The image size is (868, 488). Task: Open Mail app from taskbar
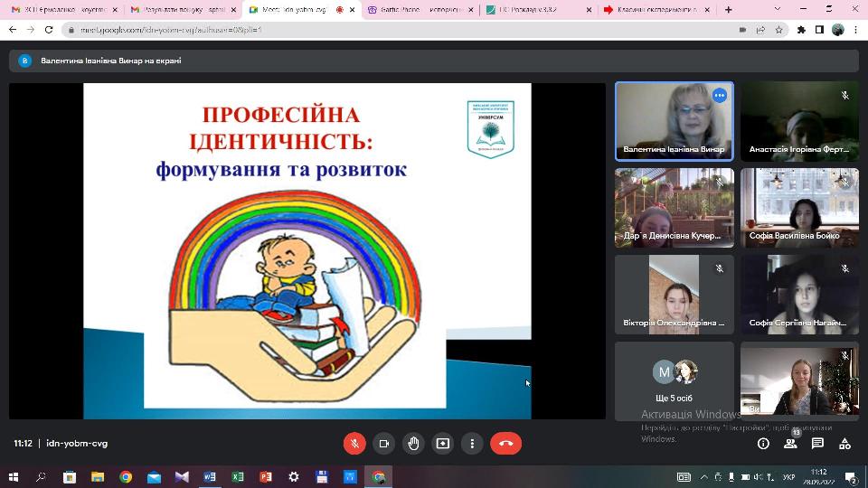(154, 477)
